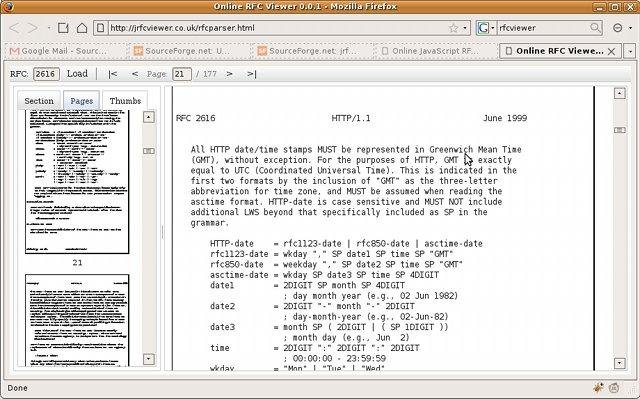Click the 'HTTP-date' grammar rule name
The width and height of the screenshot is (640, 399).
pyautogui.click(x=232, y=244)
